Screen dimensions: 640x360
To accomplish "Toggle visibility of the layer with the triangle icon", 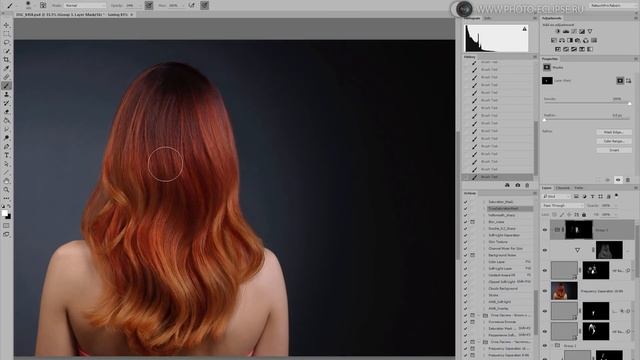I will 544,250.
